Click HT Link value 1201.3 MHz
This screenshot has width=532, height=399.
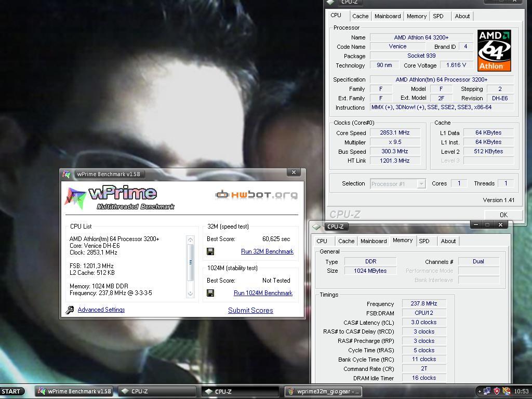[395, 161]
